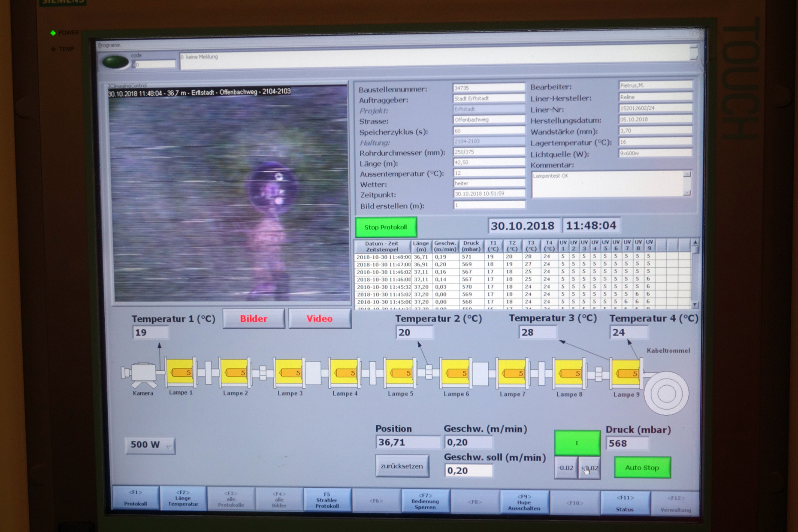Screen dimensions: 798x532
Task: Toggle the green I power switch
Action: 577,443
